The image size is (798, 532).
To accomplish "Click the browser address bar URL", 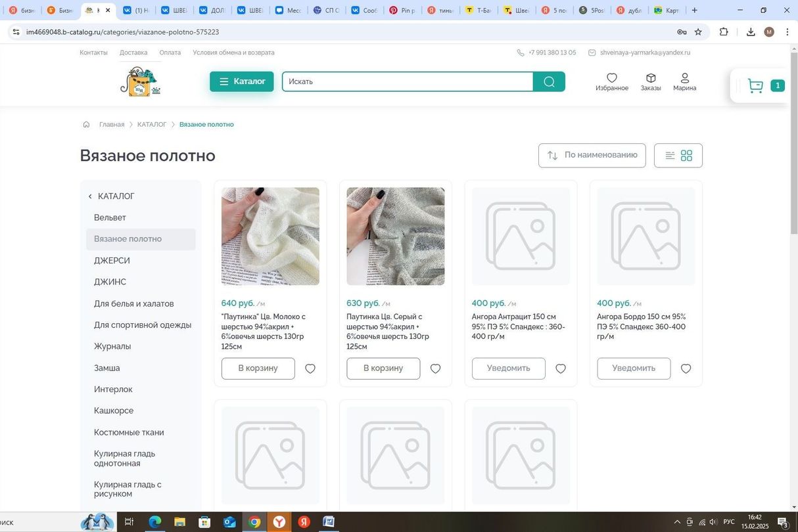I will (x=123, y=32).
